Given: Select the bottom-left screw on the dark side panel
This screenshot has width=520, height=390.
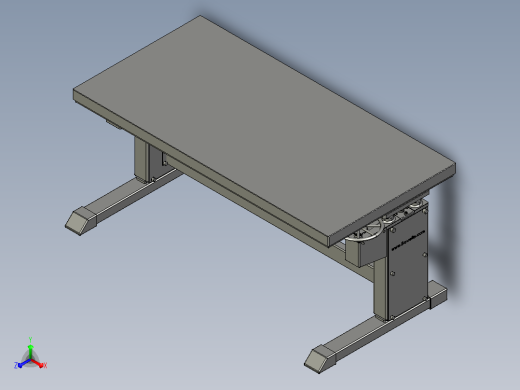Looking at the screenshot, I should coord(392,317).
